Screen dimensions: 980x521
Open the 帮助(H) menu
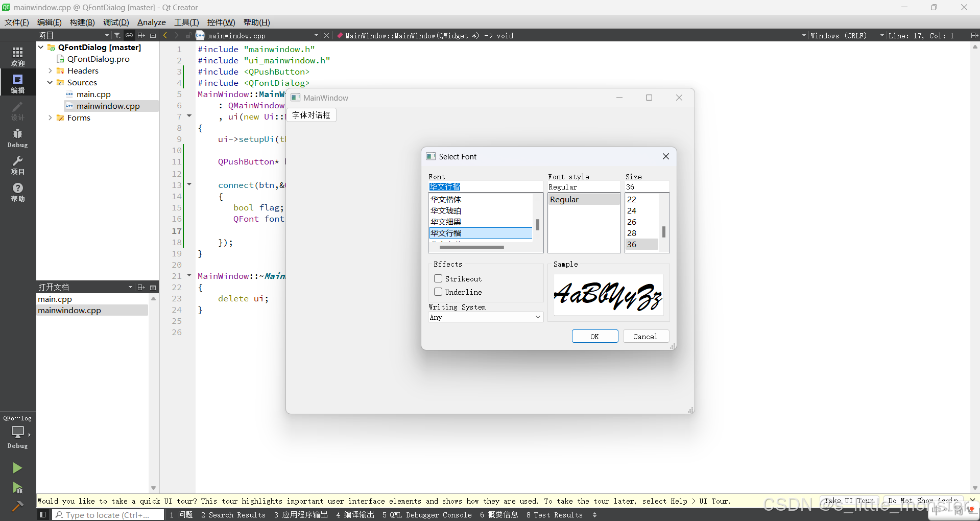coord(257,22)
